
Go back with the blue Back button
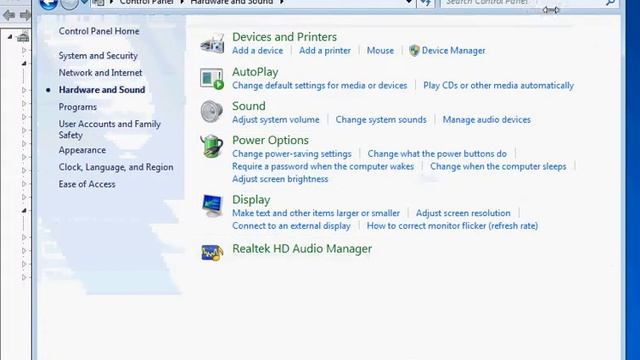48,3
